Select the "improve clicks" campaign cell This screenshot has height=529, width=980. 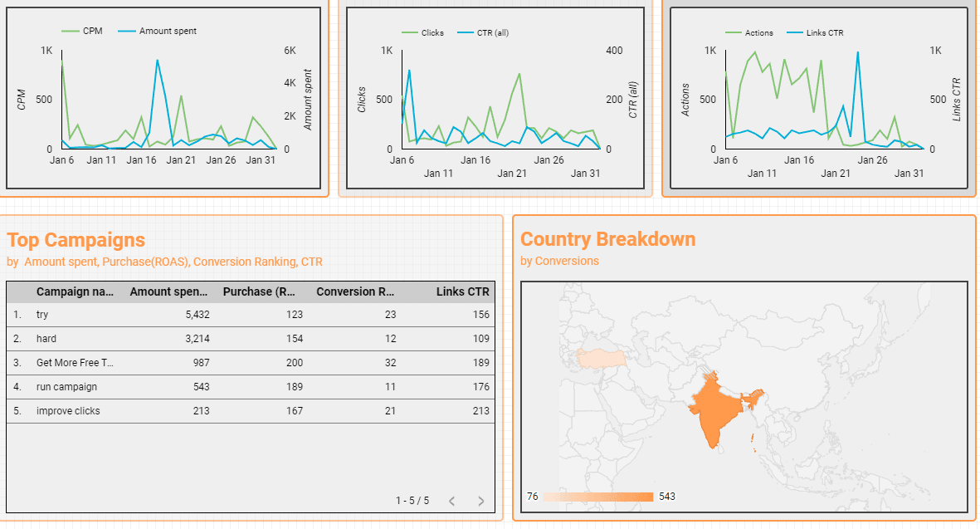click(68, 411)
